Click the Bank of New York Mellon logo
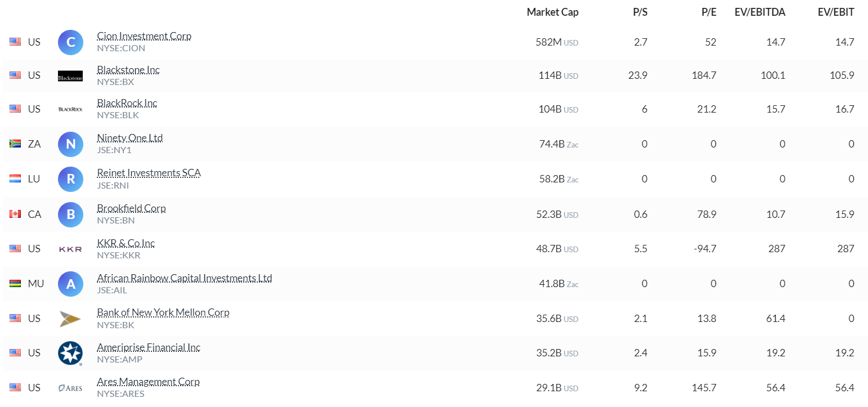This screenshot has height=407, width=868. pos(70,319)
